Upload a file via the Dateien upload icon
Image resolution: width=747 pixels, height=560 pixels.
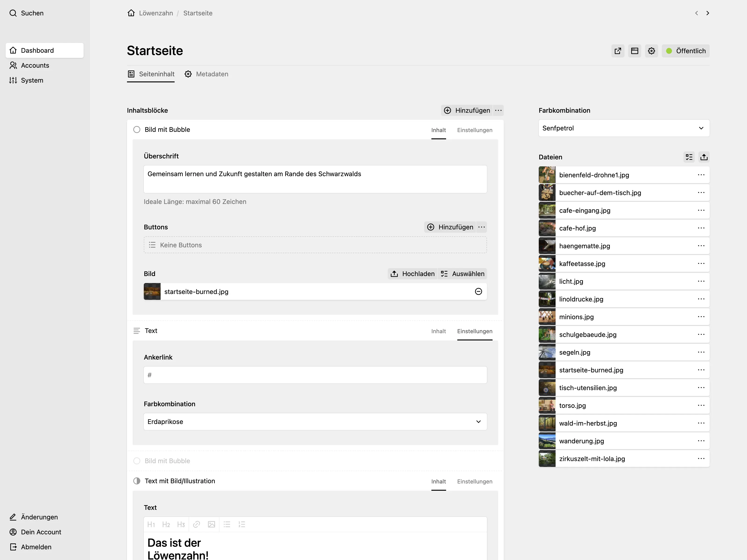pyautogui.click(x=704, y=157)
